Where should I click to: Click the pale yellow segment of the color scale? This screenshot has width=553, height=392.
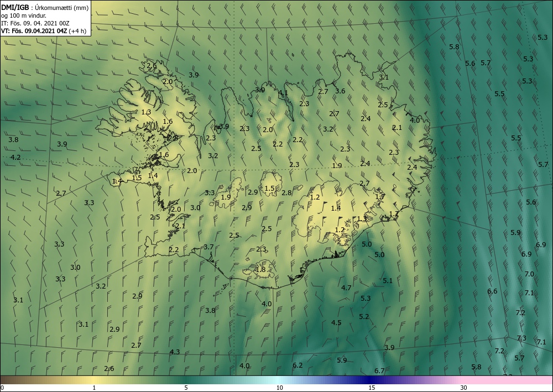(93, 380)
